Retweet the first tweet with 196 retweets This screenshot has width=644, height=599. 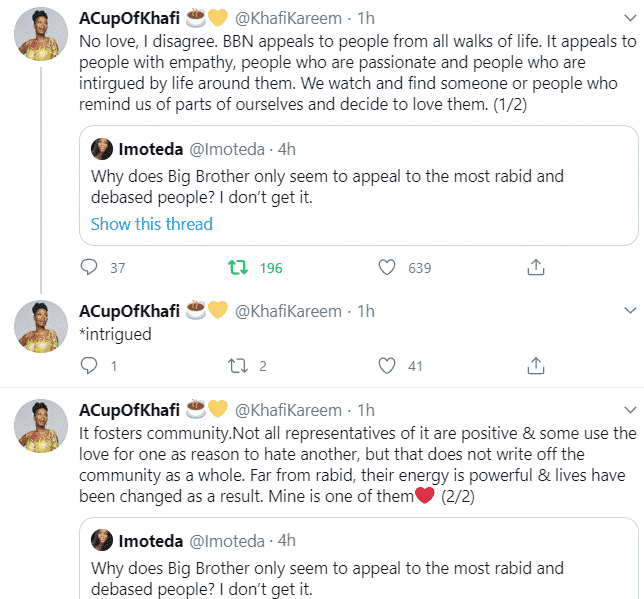point(237,267)
